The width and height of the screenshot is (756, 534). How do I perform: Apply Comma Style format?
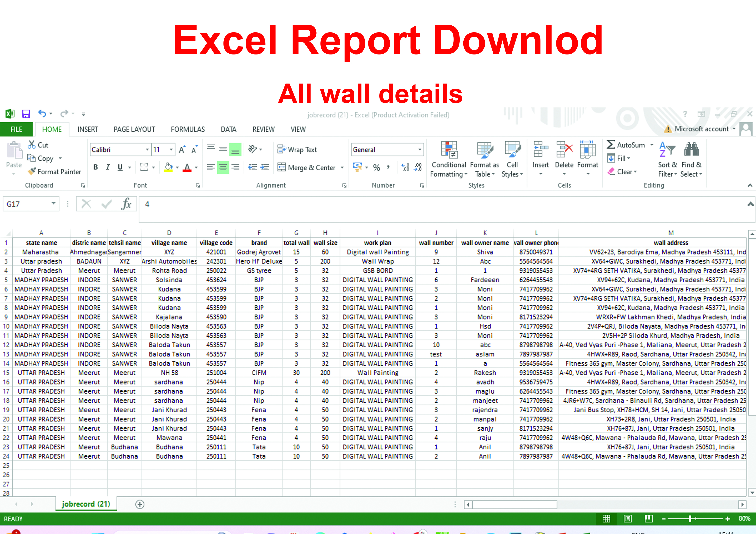(389, 168)
